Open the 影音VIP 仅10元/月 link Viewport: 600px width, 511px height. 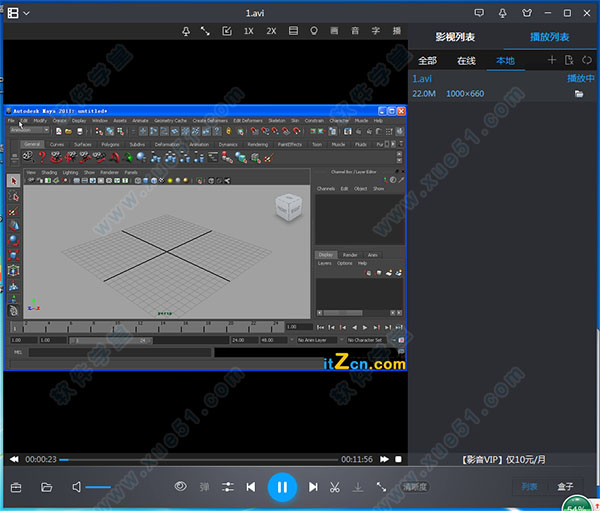point(504,459)
